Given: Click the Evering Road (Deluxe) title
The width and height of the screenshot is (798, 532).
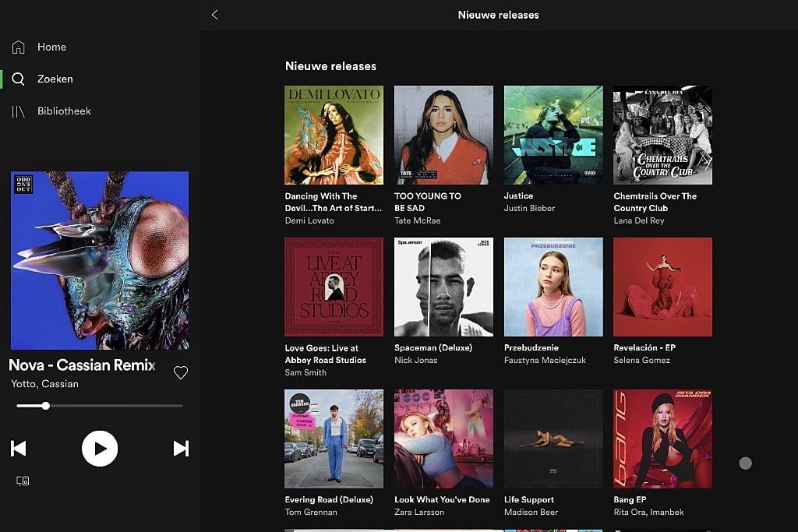Looking at the screenshot, I should [x=329, y=500].
